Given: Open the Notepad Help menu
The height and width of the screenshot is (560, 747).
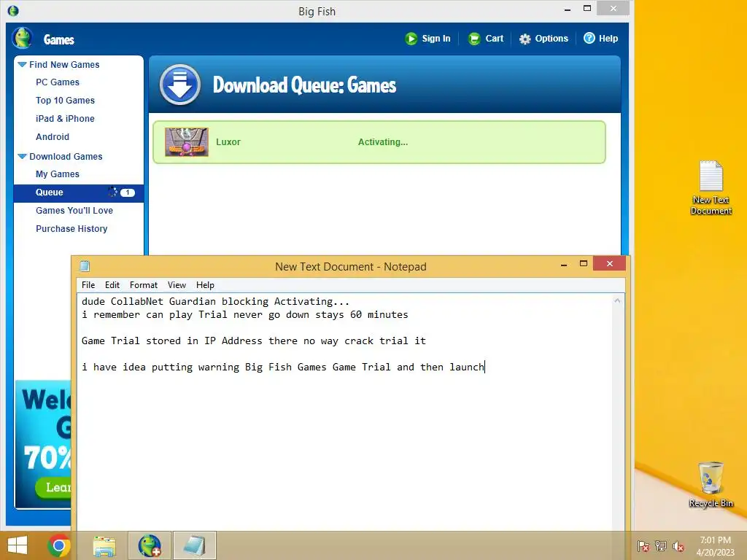Looking at the screenshot, I should coord(205,285).
